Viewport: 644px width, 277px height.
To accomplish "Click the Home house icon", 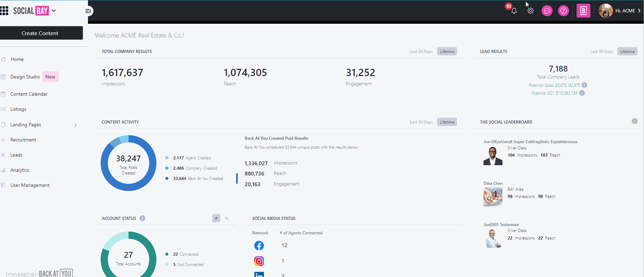I will [x=3, y=59].
